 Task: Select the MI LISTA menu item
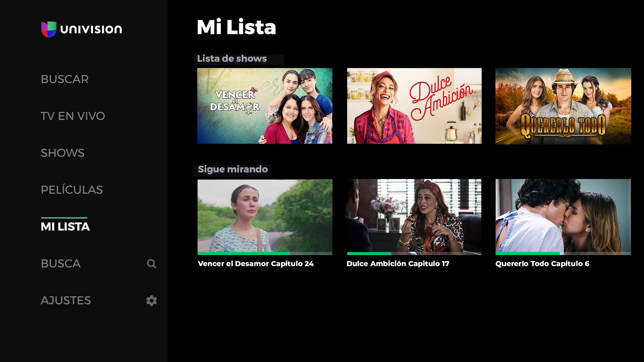click(65, 227)
